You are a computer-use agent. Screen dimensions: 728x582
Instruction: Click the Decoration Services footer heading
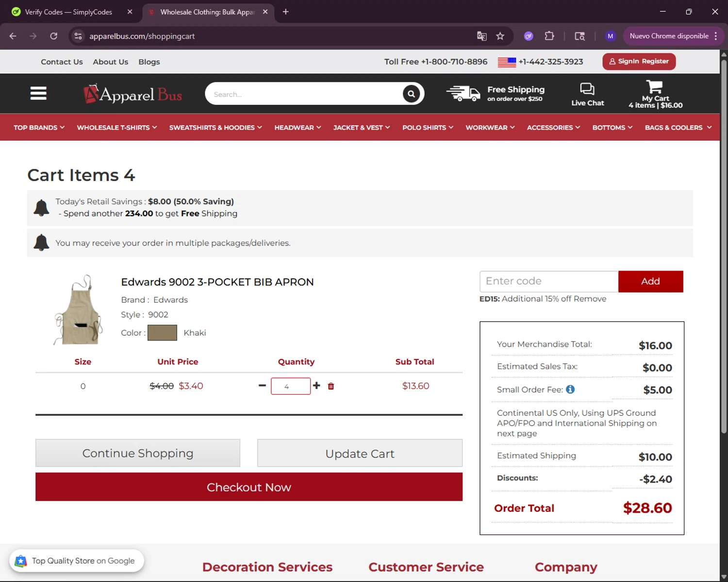[267, 567]
